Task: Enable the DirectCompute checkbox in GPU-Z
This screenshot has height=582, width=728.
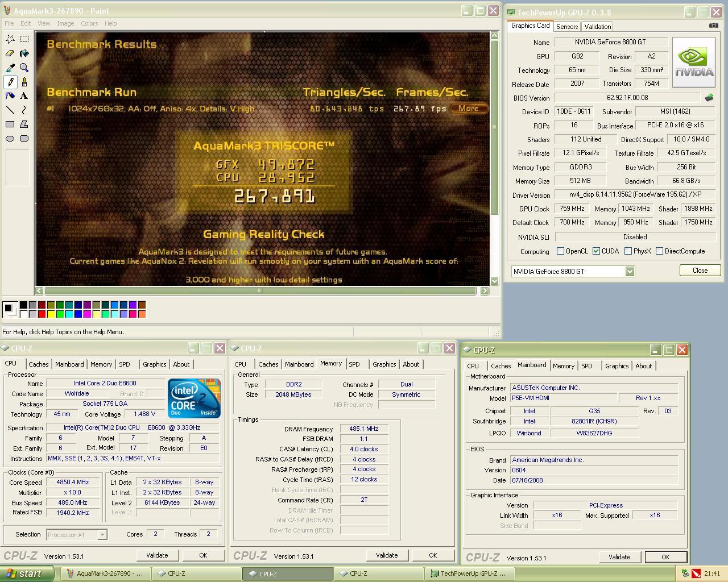Action: click(659, 251)
